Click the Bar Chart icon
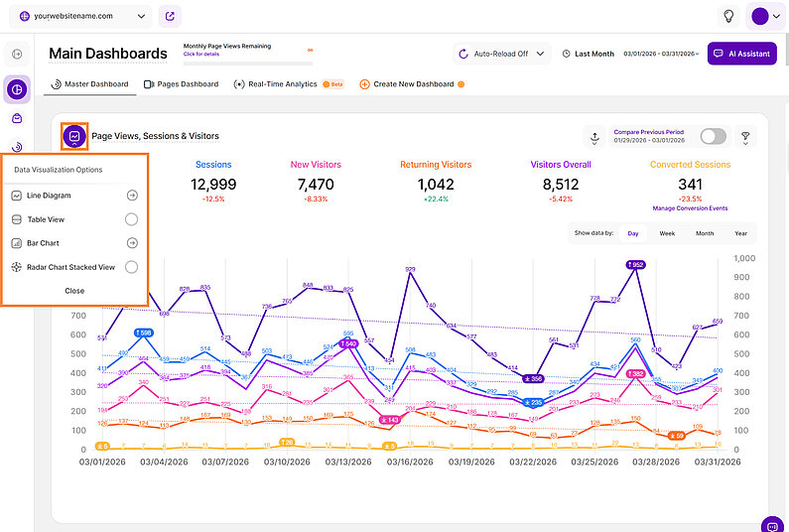 pyautogui.click(x=16, y=243)
